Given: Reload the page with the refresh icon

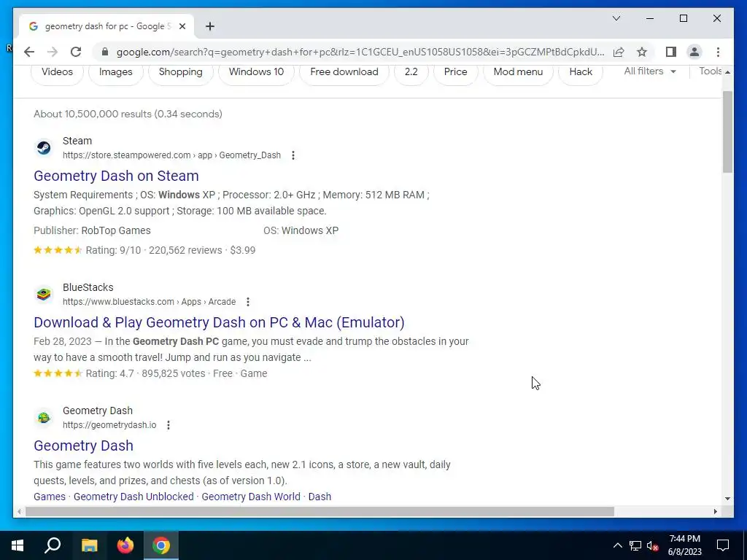Looking at the screenshot, I should pyautogui.click(x=76, y=52).
